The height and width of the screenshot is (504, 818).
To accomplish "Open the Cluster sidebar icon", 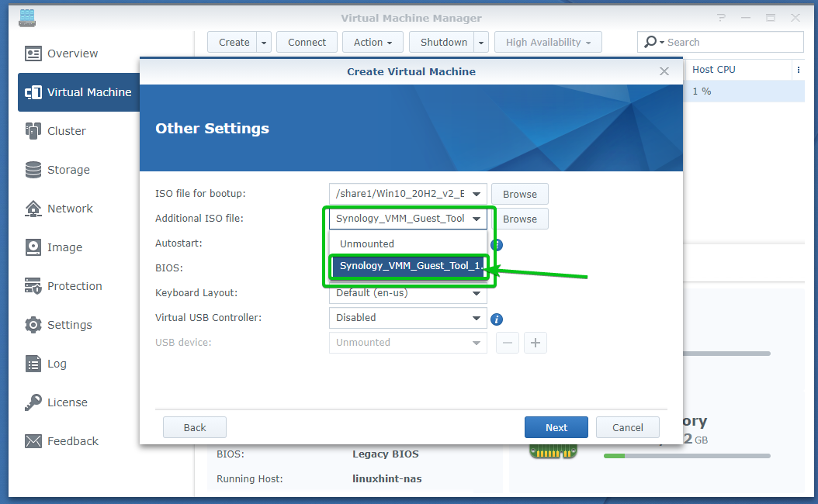I will [33, 131].
